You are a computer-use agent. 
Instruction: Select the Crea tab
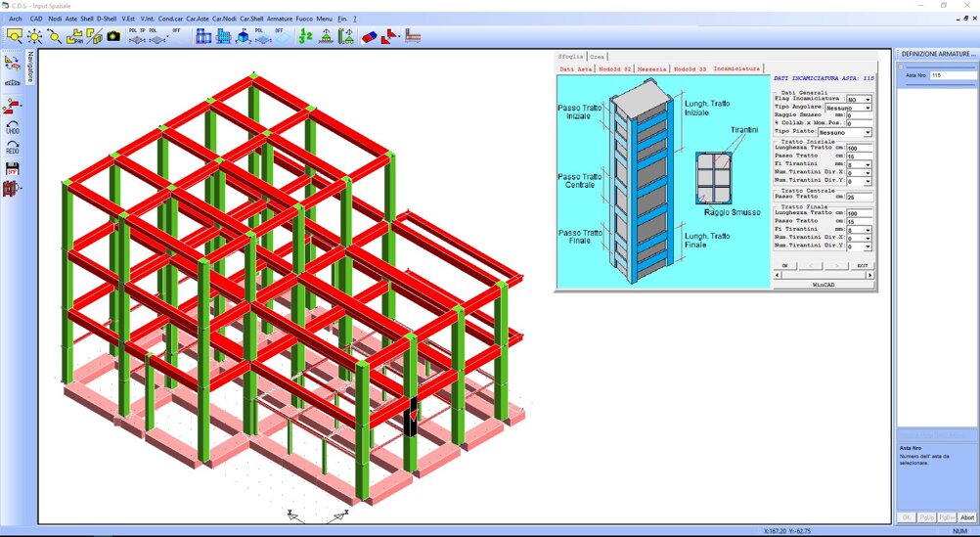(597, 58)
